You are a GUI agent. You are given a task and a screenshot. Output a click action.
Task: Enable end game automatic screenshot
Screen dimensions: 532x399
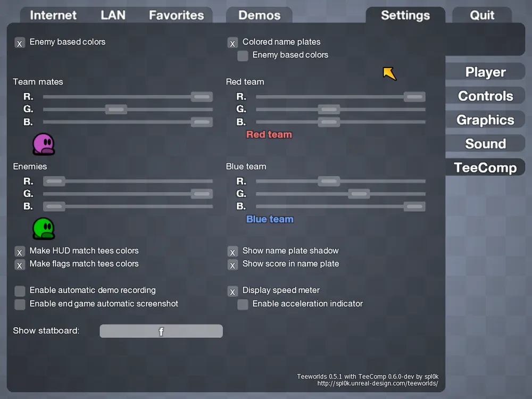(x=20, y=304)
